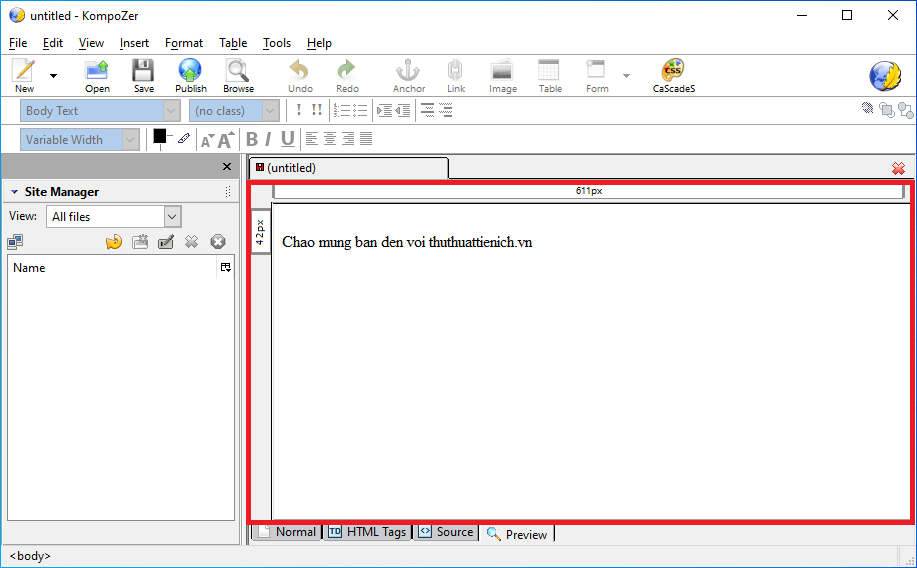The image size is (917, 568).
Task: Click the <body> tag in status bar
Action: click(30, 556)
